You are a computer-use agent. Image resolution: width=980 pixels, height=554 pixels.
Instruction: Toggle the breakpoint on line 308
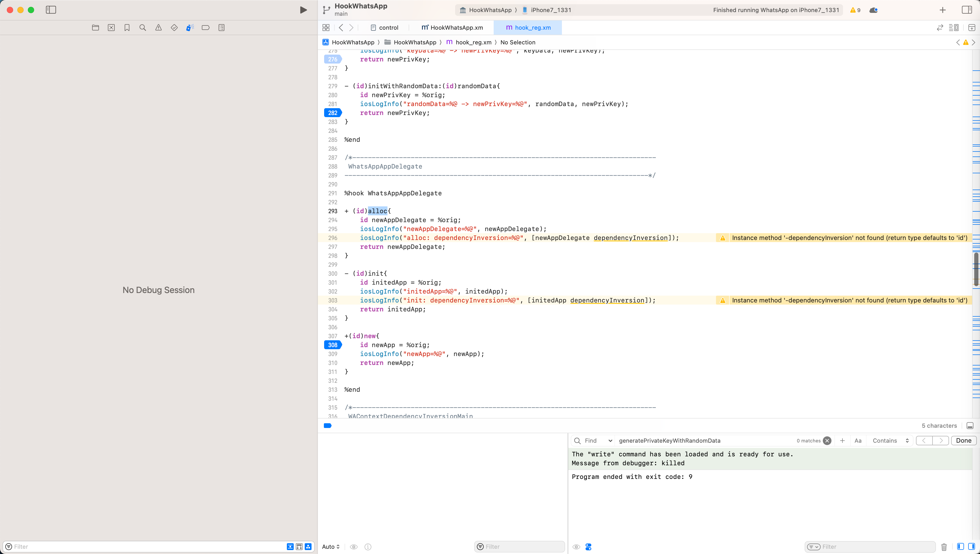[x=333, y=345]
